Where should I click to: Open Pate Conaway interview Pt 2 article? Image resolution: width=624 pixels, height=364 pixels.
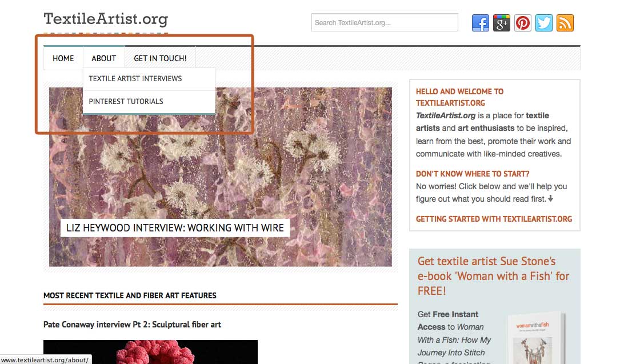(132, 325)
